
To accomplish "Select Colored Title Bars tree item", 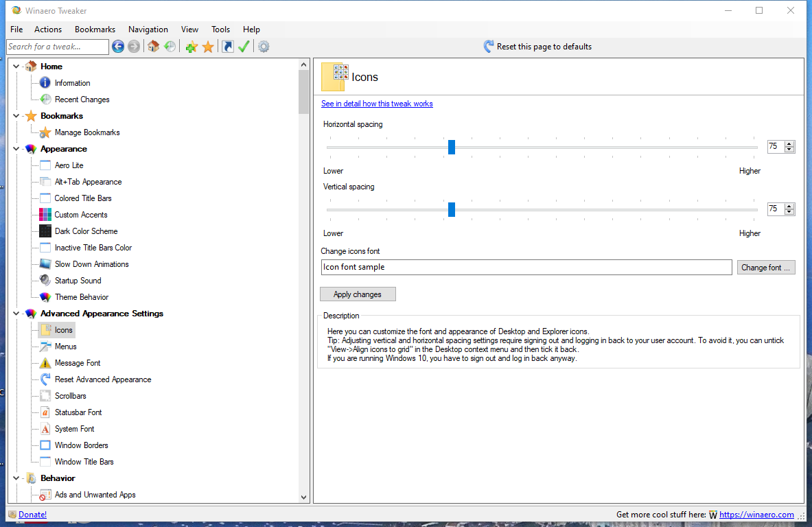I will point(83,198).
